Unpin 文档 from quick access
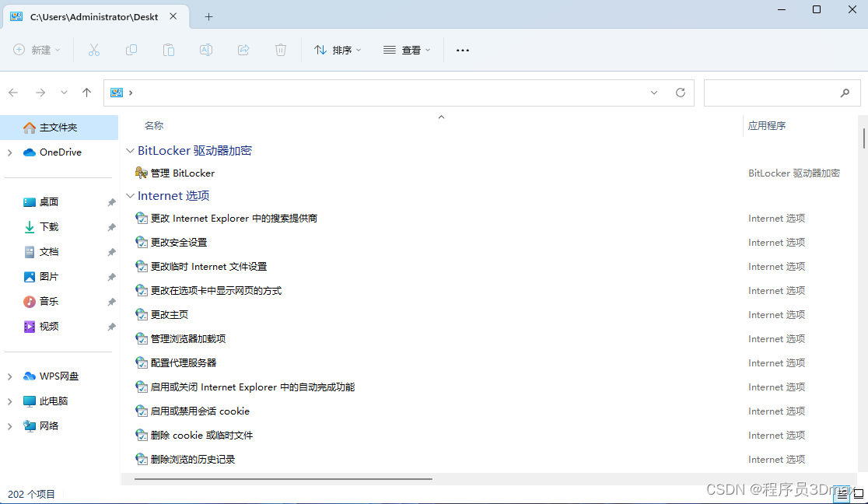This screenshot has width=868, height=504. [x=111, y=252]
